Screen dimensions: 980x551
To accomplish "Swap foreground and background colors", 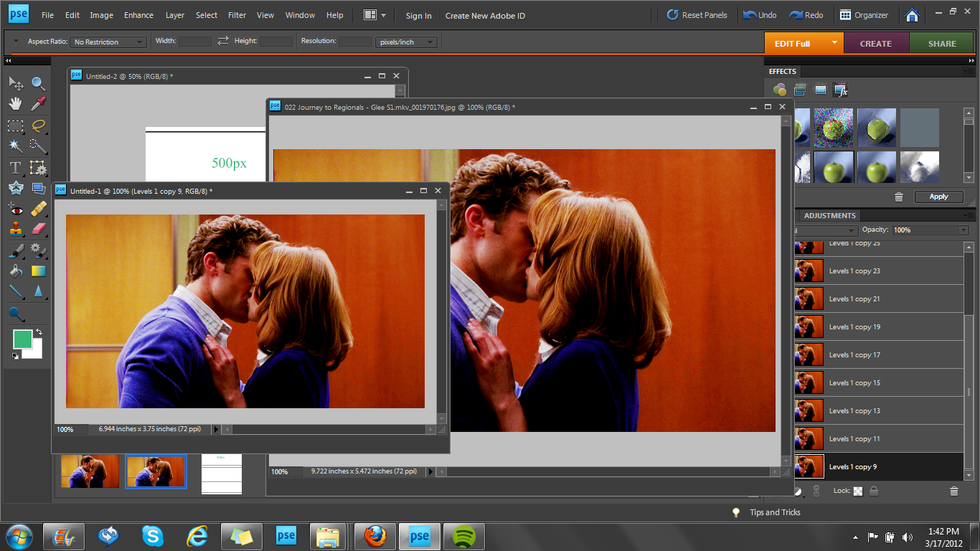I will (39, 332).
